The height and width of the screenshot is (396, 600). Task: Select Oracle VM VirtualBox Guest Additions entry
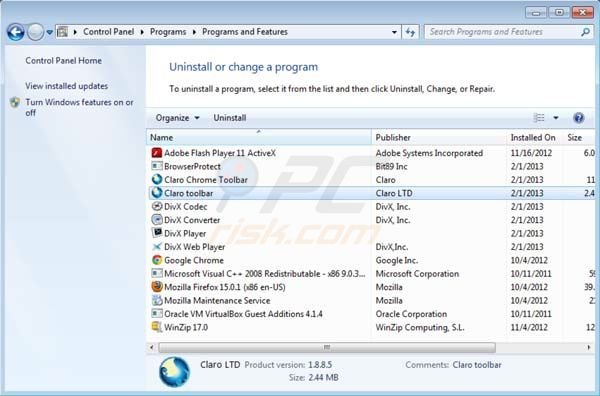tap(243, 314)
